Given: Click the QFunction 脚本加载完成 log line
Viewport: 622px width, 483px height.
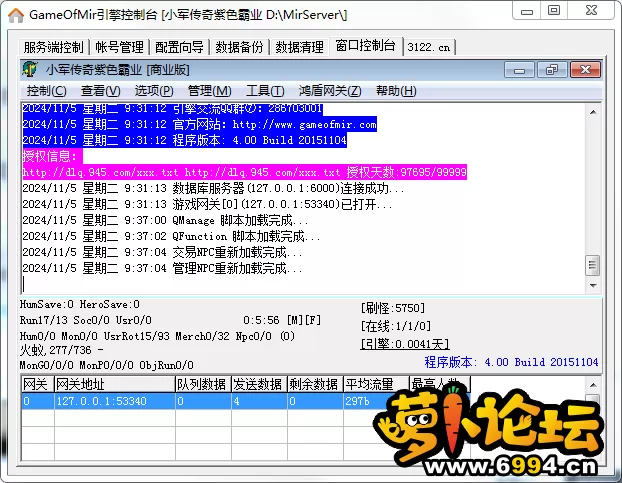Looking at the screenshot, I should coord(171,236).
